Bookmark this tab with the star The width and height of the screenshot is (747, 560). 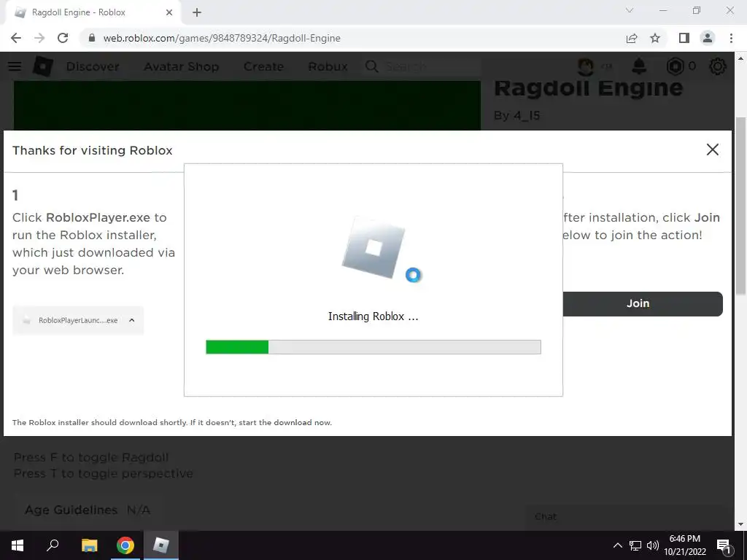pos(655,38)
